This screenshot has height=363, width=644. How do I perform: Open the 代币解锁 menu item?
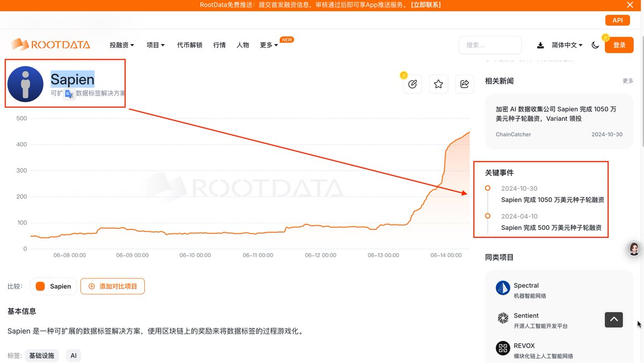(x=189, y=45)
